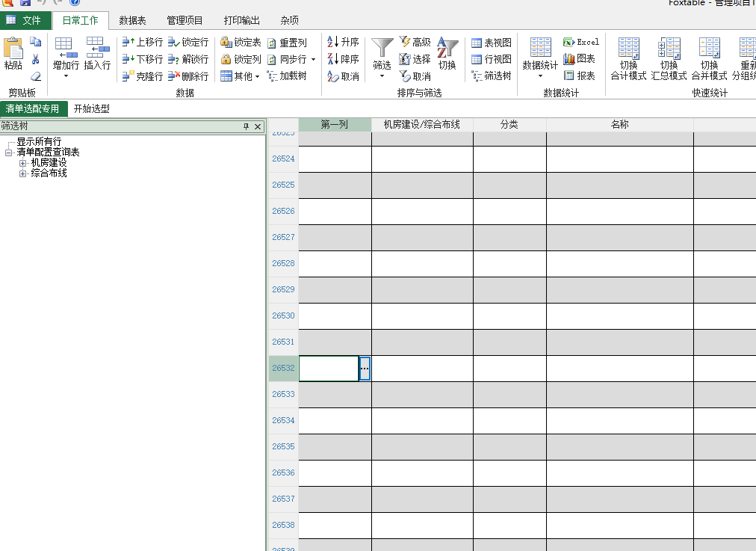Open 图表 chart tool
The height and width of the screenshot is (551, 756).
pyautogui.click(x=579, y=59)
